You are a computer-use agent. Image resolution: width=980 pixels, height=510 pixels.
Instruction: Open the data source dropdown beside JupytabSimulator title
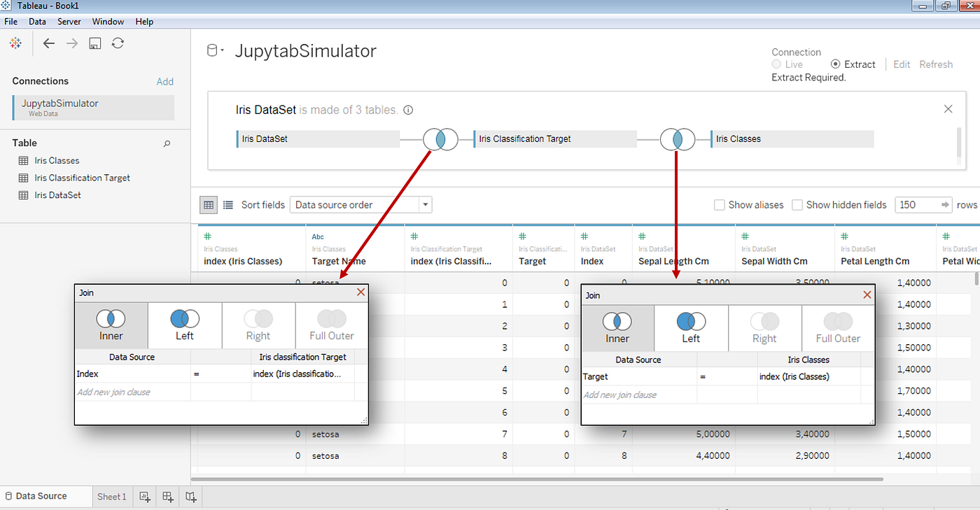pyautogui.click(x=223, y=50)
